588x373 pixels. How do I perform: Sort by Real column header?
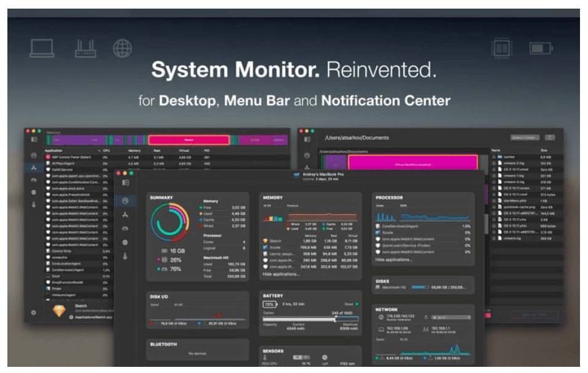157,151
